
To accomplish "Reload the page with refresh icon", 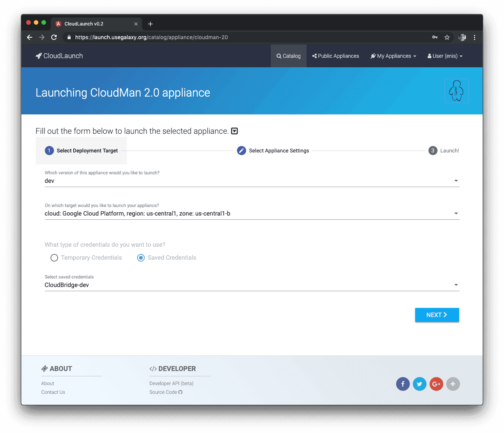I will click(54, 37).
